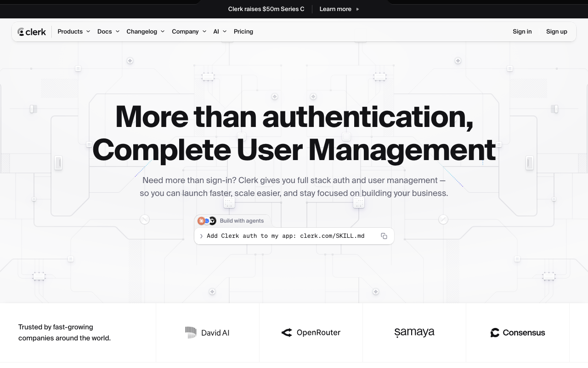Click "Trusted by fast-growing companies" text
This screenshot has height=368, width=588.
(x=64, y=333)
